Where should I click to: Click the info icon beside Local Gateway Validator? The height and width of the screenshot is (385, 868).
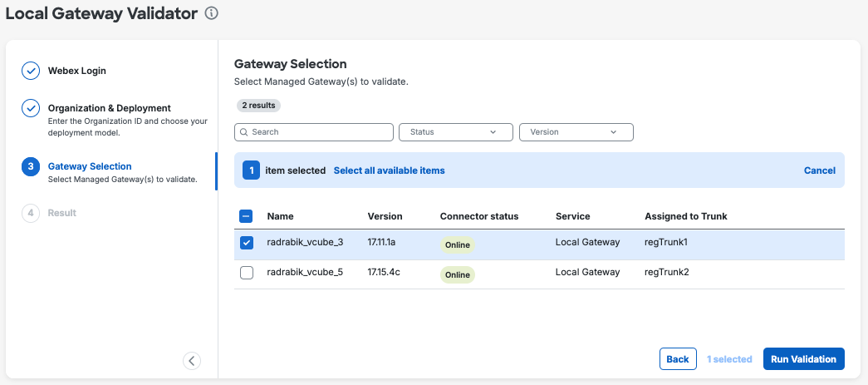tap(212, 13)
